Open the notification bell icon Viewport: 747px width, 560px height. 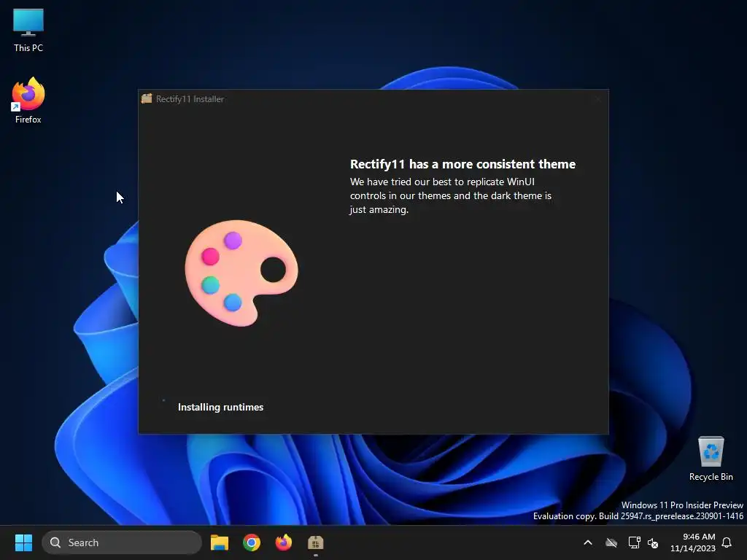click(727, 542)
